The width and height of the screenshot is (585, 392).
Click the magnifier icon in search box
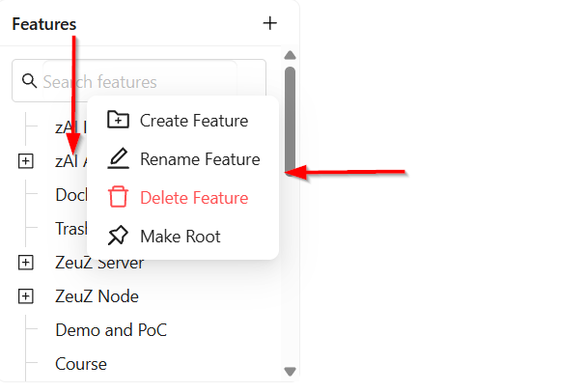point(29,80)
